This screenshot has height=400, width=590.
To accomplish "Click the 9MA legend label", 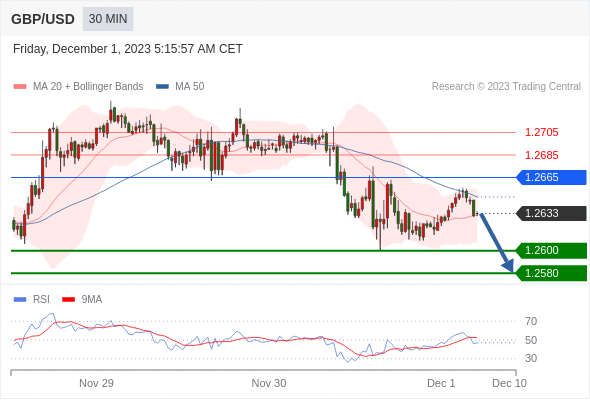I will (x=92, y=300).
